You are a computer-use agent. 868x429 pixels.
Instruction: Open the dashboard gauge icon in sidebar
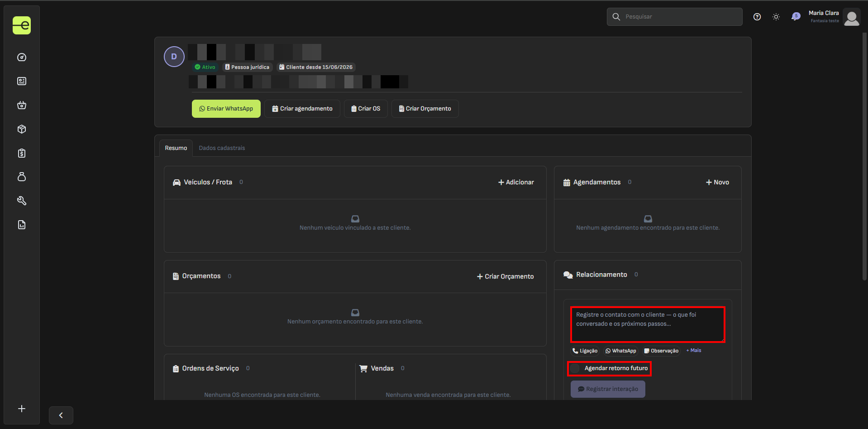pyautogui.click(x=22, y=58)
